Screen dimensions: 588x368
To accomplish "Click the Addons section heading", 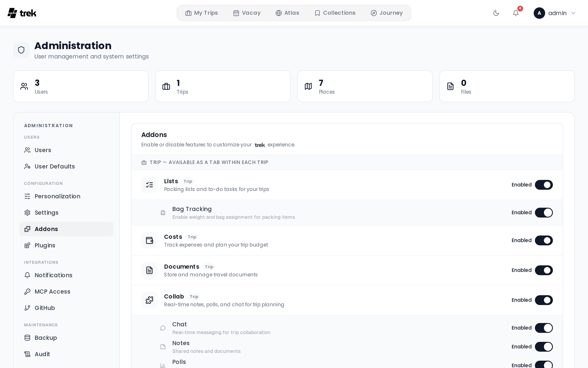I will (x=154, y=135).
